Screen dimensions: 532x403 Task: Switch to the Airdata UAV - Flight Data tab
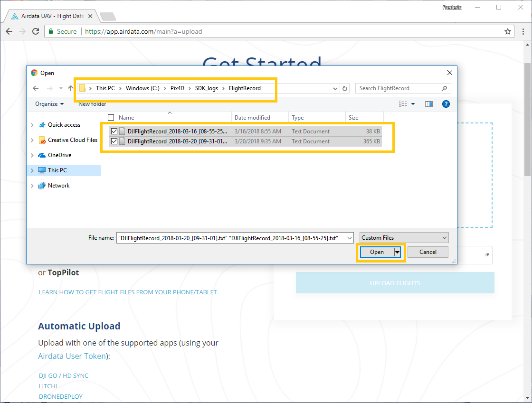click(52, 16)
